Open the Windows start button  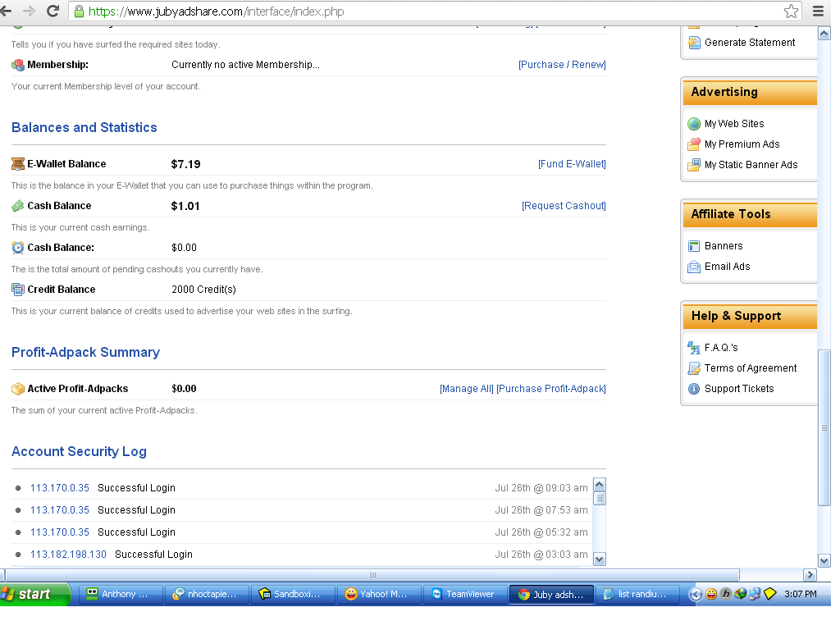34,594
